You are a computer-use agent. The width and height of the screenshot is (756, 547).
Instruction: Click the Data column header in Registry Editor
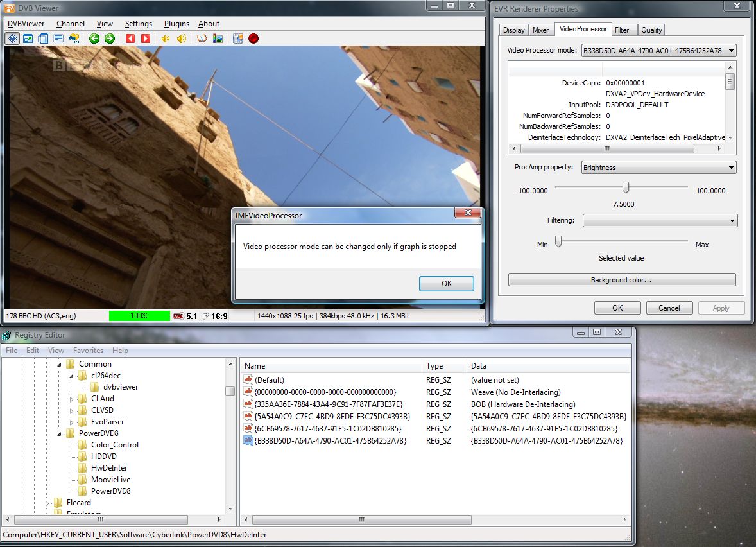point(549,366)
